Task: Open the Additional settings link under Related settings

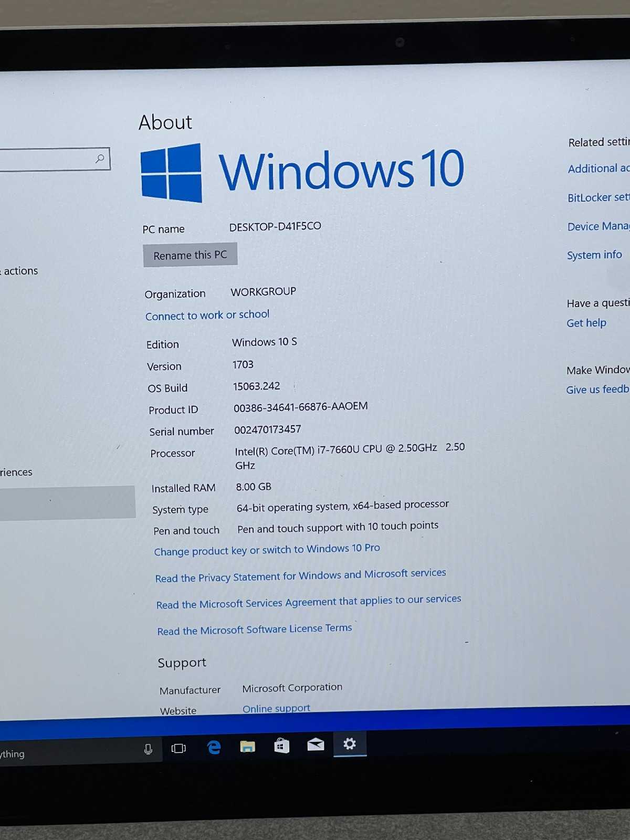Action: tap(598, 169)
